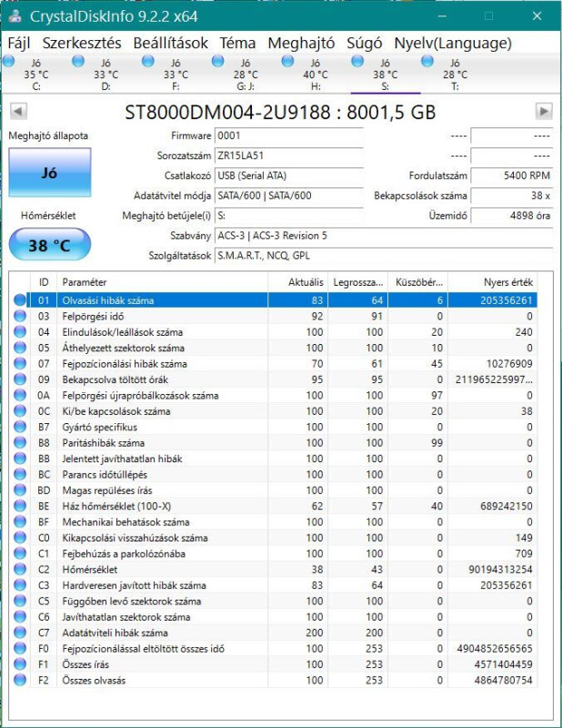Click the Szabvány field ACS-3 Revision 5
Image resolution: width=562 pixels, height=728 pixels.
(x=384, y=236)
